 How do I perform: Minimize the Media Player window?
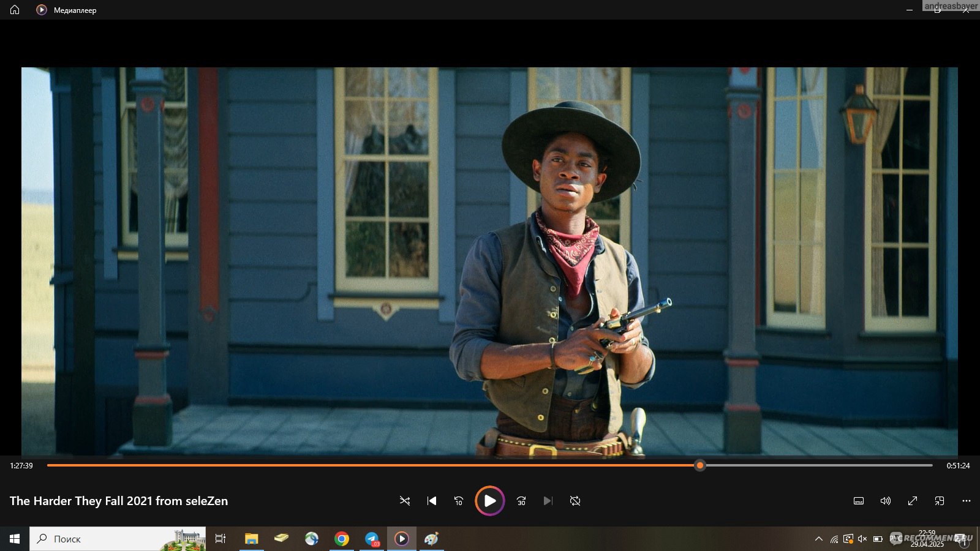[x=910, y=10]
